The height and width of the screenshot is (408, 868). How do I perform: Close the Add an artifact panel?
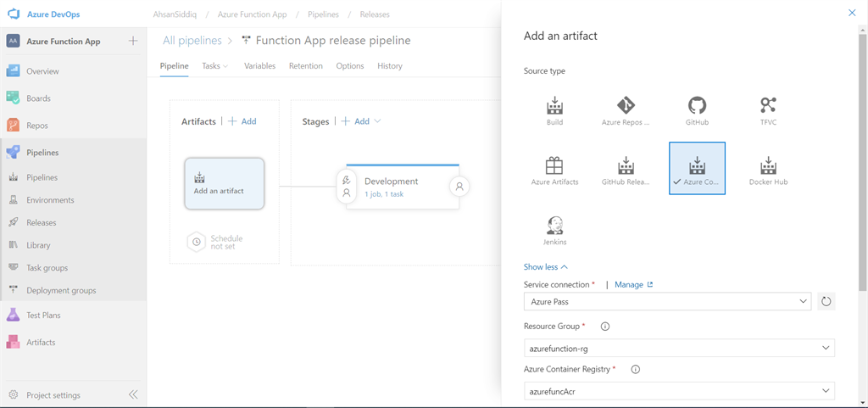[x=852, y=13]
